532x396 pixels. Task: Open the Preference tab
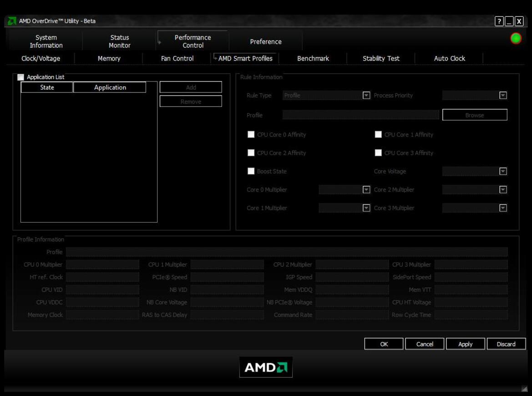click(266, 41)
